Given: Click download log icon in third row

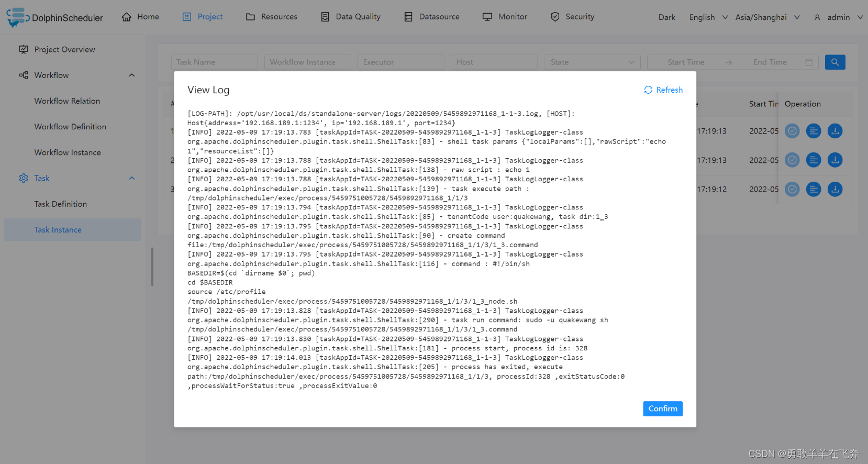Looking at the screenshot, I should pyautogui.click(x=835, y=189).
